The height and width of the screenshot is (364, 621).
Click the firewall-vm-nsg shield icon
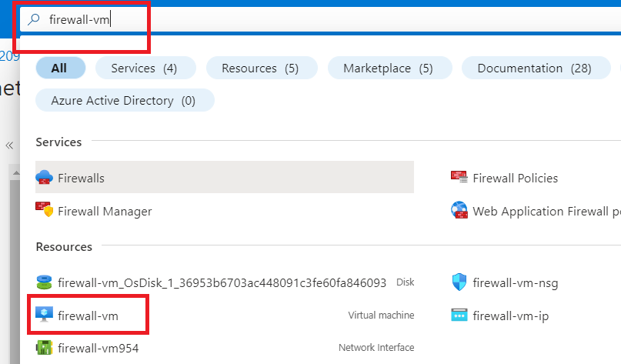tap(459, 282)
